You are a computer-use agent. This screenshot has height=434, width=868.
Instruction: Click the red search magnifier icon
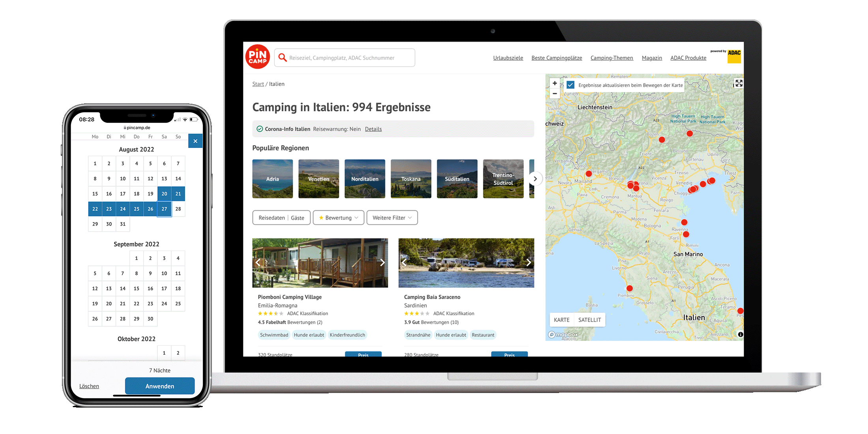(282, 58)
